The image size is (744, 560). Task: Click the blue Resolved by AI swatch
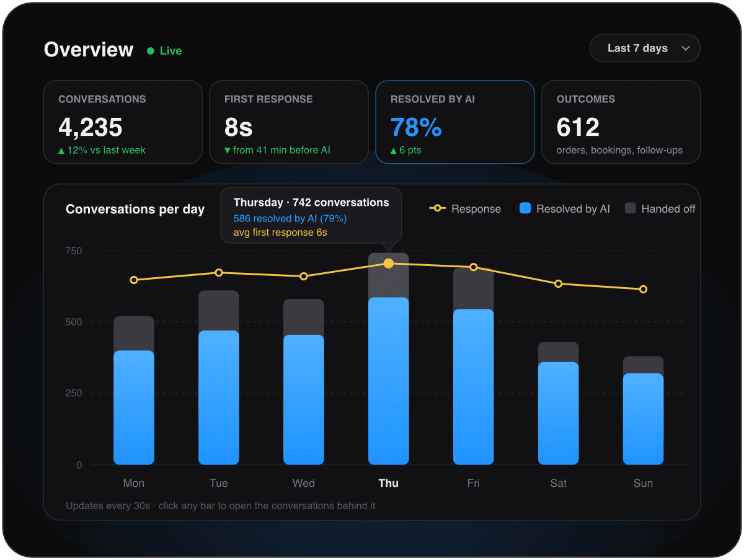click(525, 208)
